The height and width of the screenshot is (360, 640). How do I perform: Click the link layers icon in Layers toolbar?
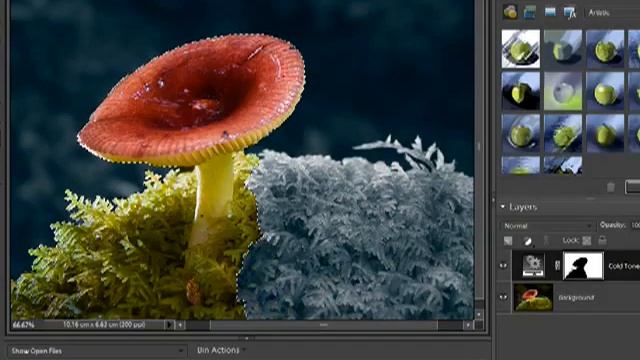tap(546, 240)
